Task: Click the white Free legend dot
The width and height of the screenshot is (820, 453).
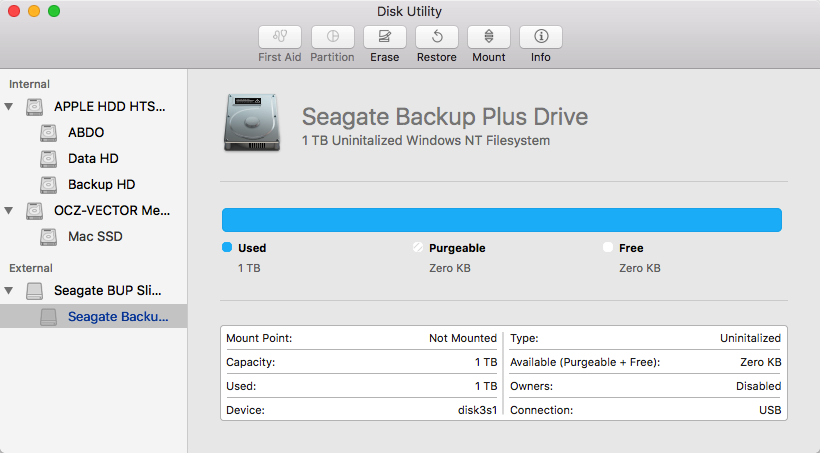Action: click(608, 247)
